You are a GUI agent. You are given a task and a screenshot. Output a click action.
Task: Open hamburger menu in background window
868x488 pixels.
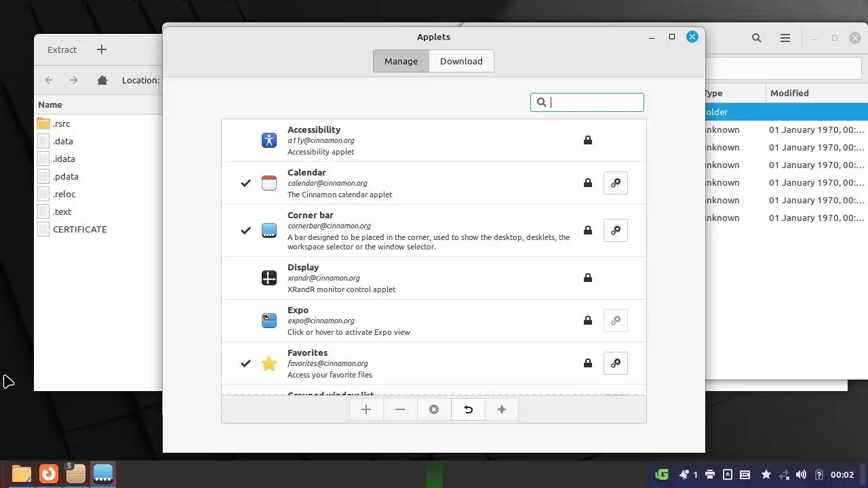click(x=785, y=39)
